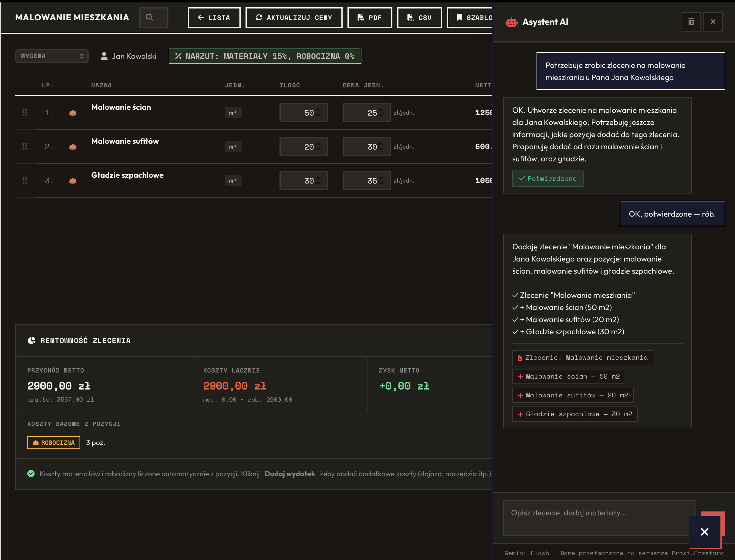Click the Dodaj wydatek link
This screenshot has height=560, width=735.
[x=290, y=474]
